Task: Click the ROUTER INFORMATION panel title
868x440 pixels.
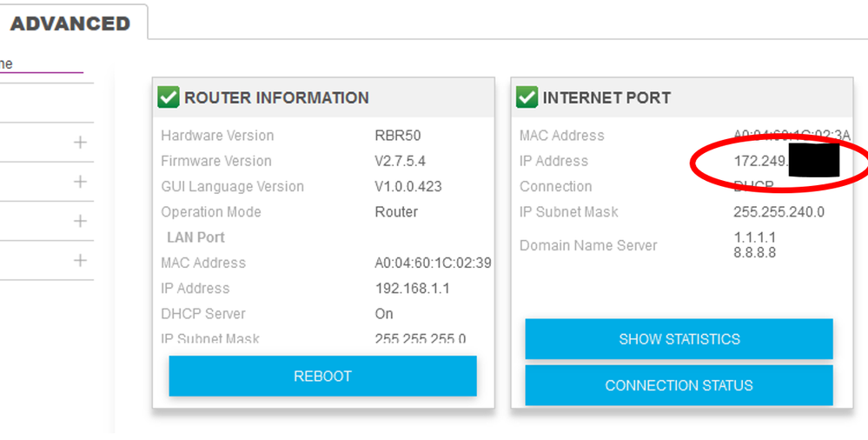Action: 276,98
